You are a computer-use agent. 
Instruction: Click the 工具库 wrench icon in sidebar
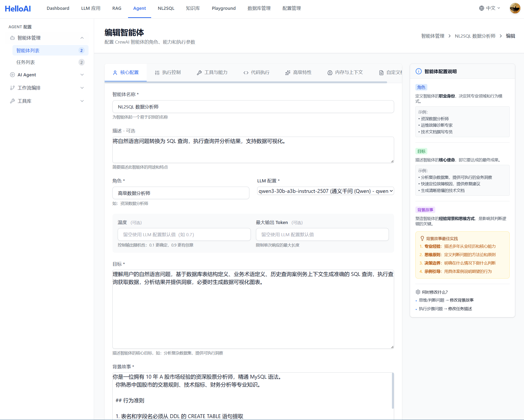[12, 101]
